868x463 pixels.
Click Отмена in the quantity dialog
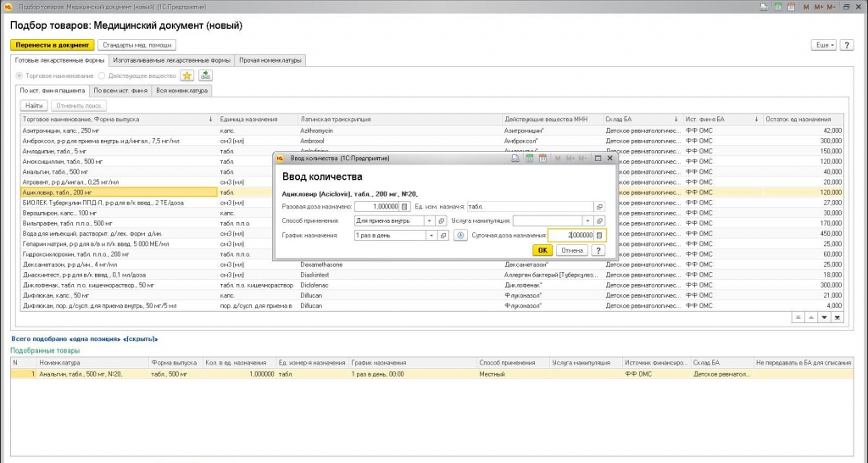tap(572, 250)
